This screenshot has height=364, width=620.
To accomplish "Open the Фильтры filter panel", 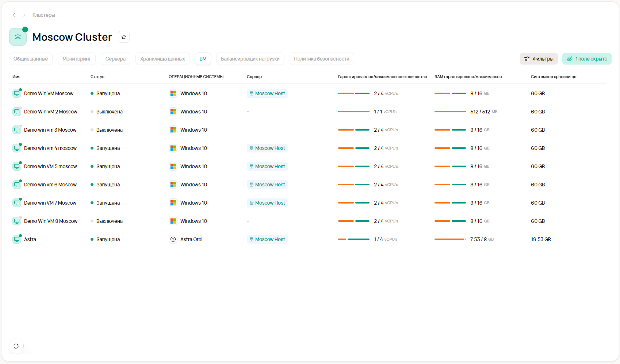I will (539, 59).
